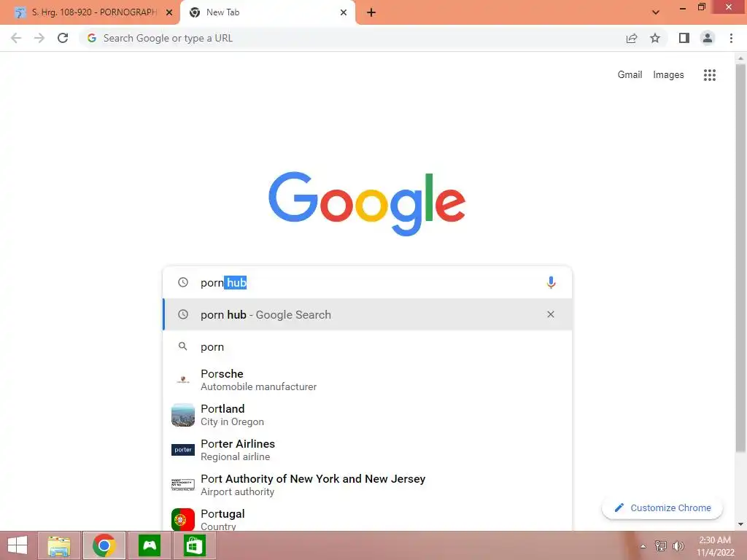Screen dimensions: 747x560
Task: Open the volume speaker tray icon
Action: (x=678, y=546)
